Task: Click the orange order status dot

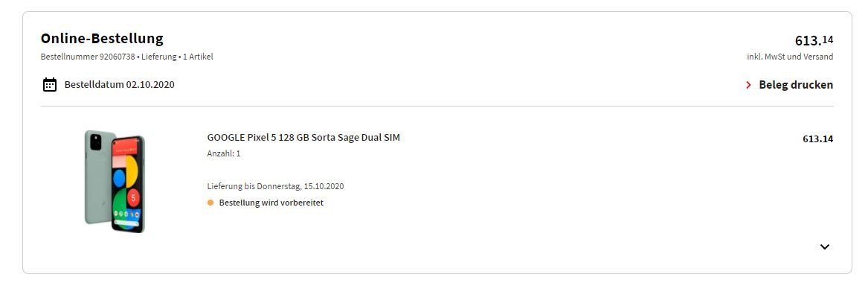Action: (210, 203)
